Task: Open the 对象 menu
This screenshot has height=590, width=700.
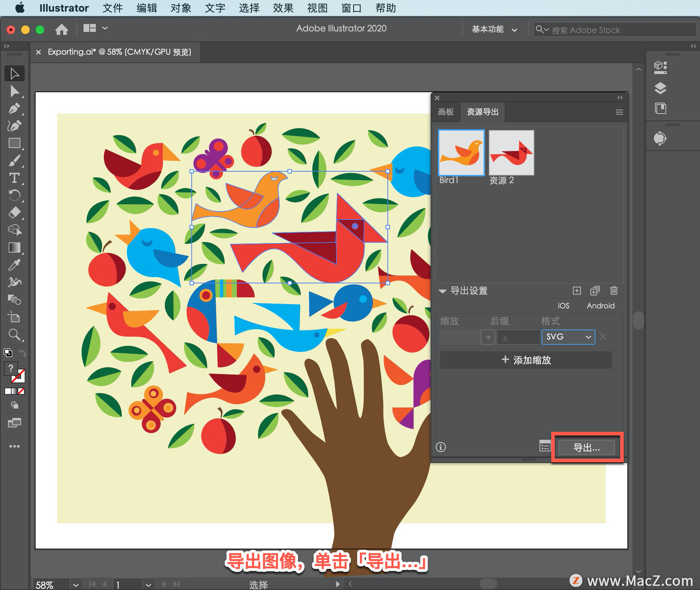Action: point(180,8)
